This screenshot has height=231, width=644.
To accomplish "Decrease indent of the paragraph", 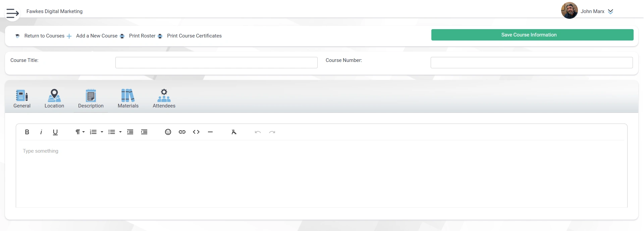I will pyautogui.click(x=130, y=132).
